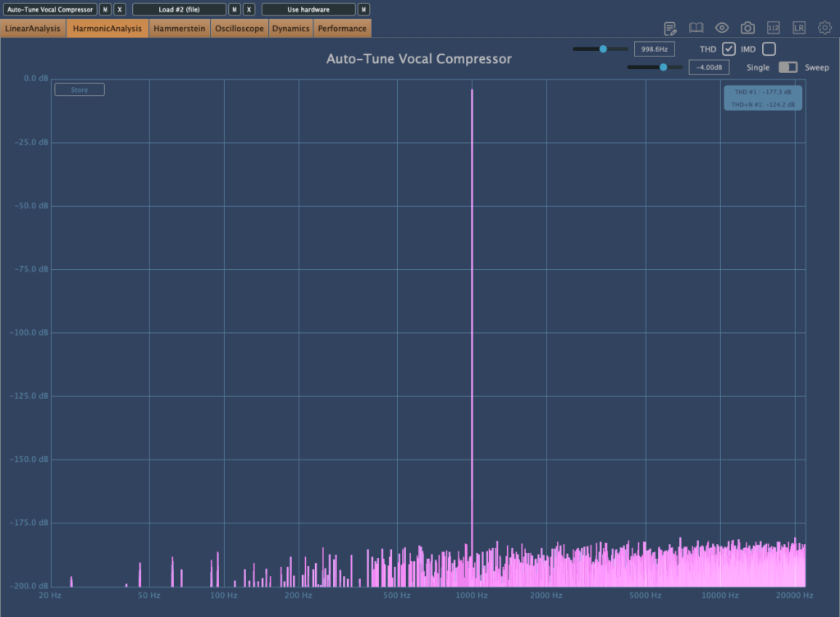Click the Sweep label

pos(816,67)
